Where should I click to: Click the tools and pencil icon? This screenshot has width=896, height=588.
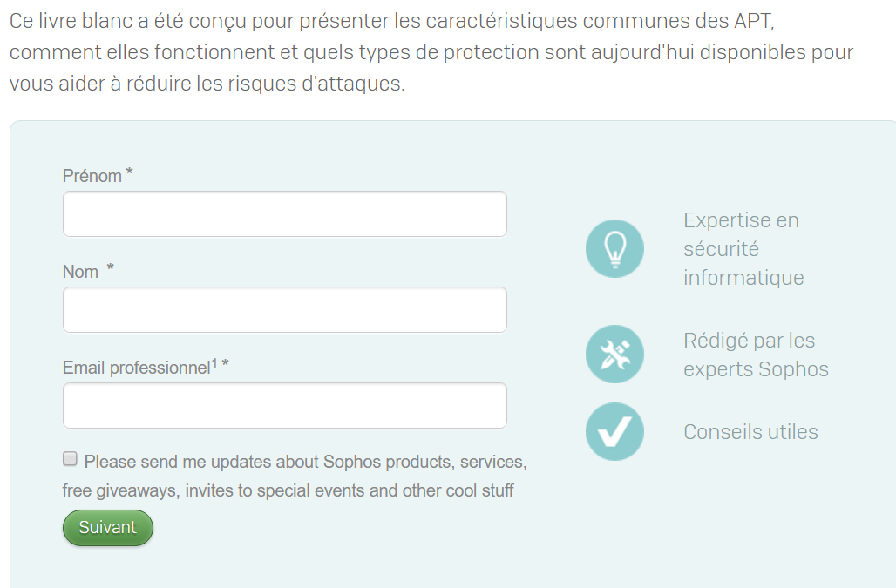(x=614, y=354)
